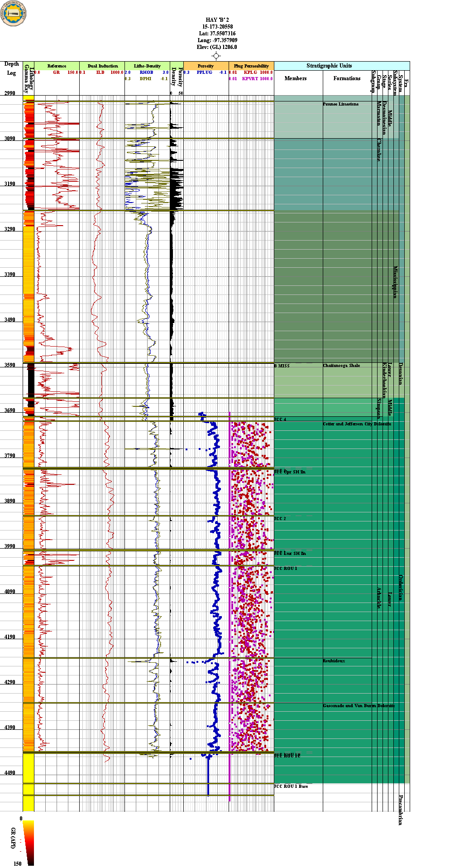Click the vertical Ordovician label

pyautogui.click(x=401, y=588)
